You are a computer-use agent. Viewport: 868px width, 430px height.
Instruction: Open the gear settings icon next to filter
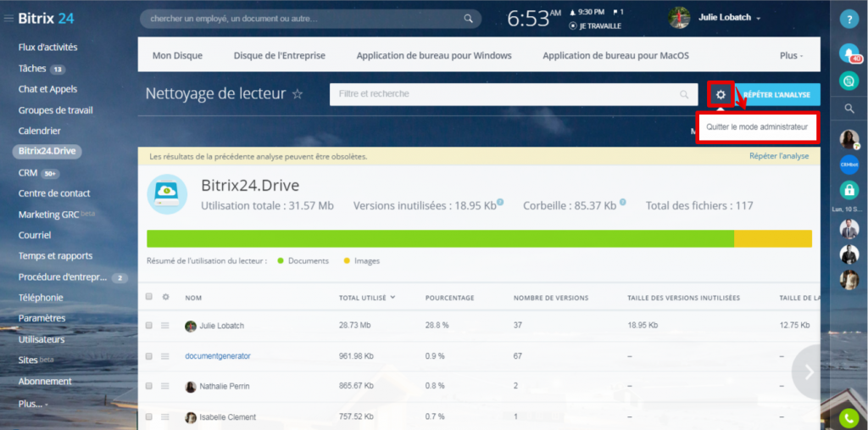point(721,95)
